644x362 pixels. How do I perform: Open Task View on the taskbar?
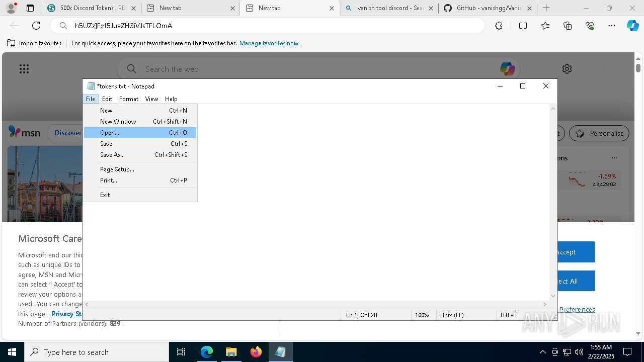tap(182, 352)
